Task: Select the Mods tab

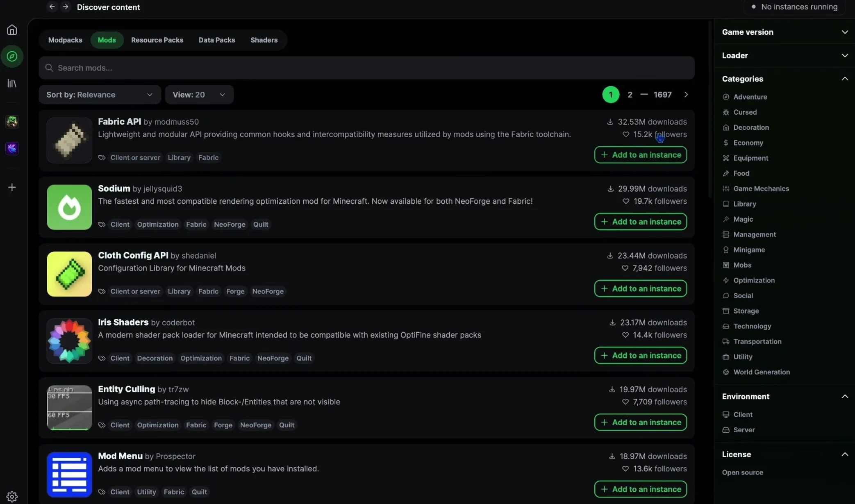Action: click(x=107, y=40)
